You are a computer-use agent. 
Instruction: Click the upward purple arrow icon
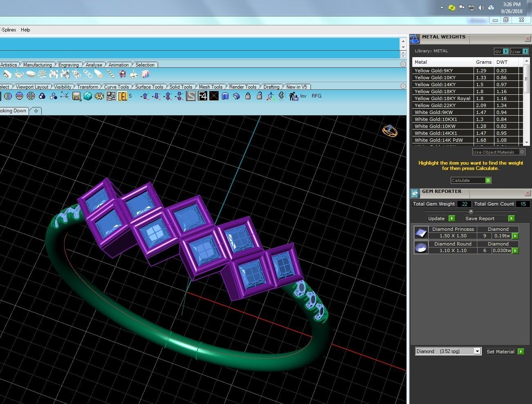[145, 96]
